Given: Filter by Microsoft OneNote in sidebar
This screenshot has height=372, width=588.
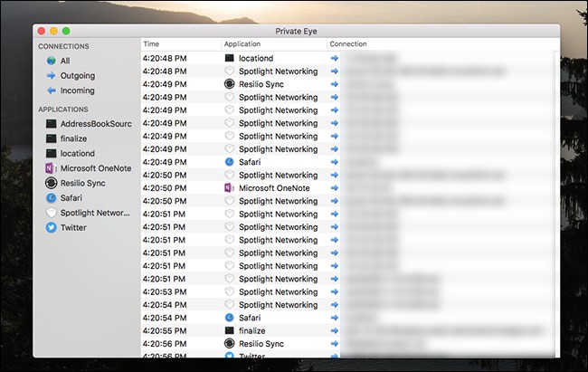Looking at the screenshot, I should tap(96, 168).
